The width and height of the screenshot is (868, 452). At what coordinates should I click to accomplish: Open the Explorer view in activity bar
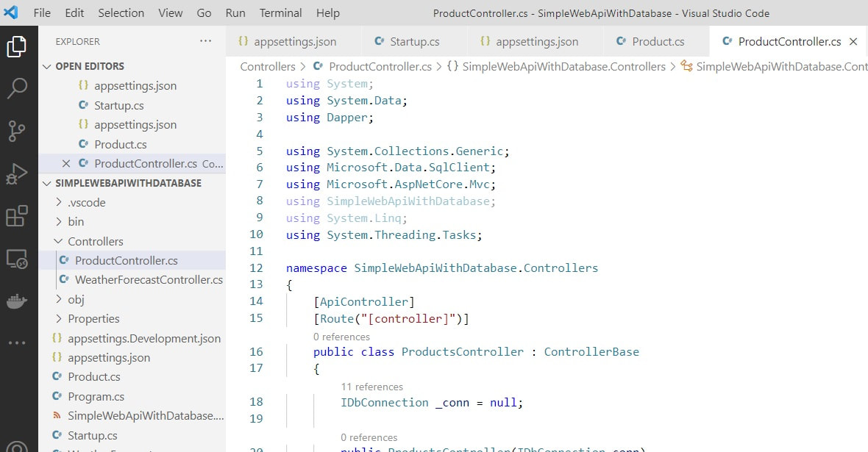[17, 46]
